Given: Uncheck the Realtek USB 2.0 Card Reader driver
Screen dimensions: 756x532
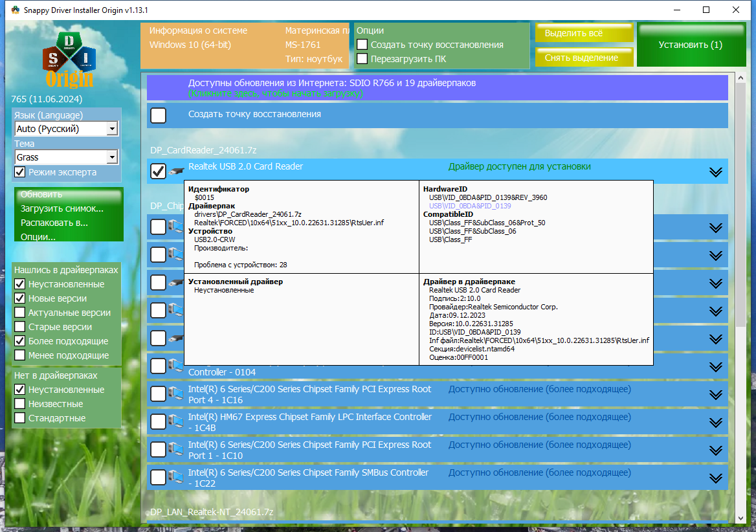Looking at the screenshot, I should pyautogui.click(x=158, y=171).
